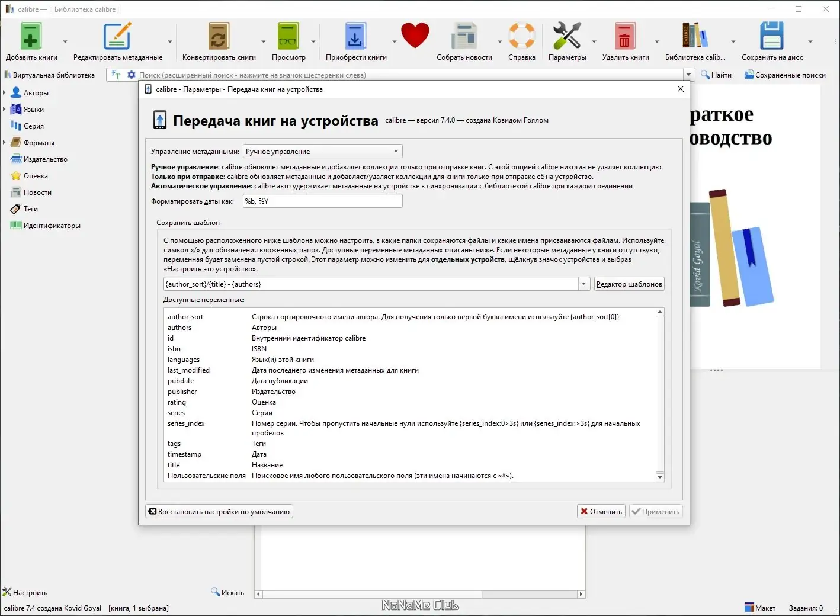Click the Apply button in the dialog
The width and height of the screenshot is (840, 616).
(x=656, y=511)
